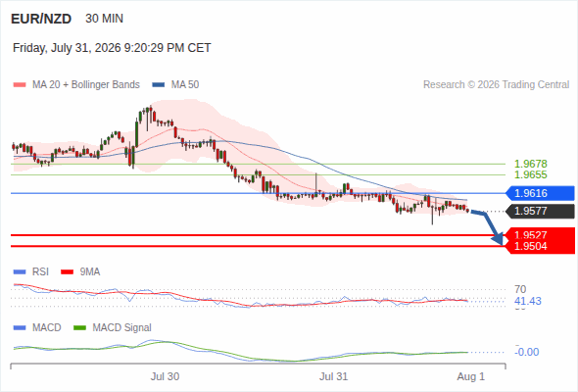Viewport: 578px width, 392px height.
Task: Click the Aug 1 date axis label
Action: pos(471,376)
